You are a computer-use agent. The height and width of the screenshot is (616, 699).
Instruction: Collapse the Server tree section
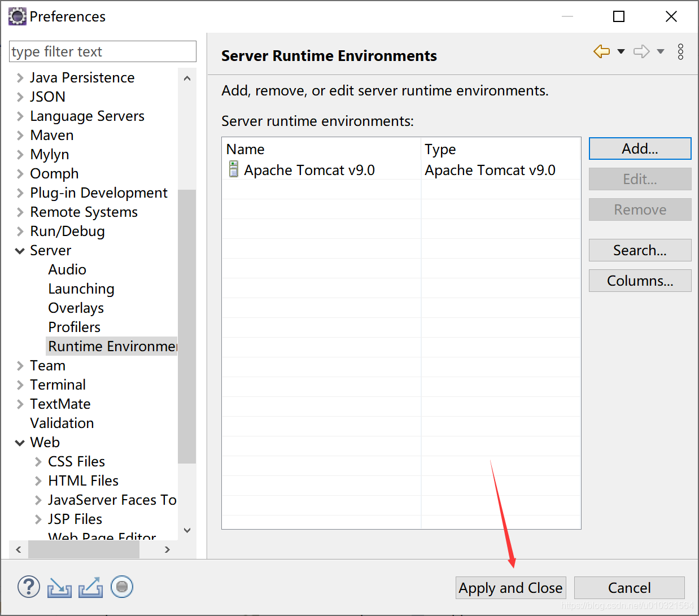[20, 250]
